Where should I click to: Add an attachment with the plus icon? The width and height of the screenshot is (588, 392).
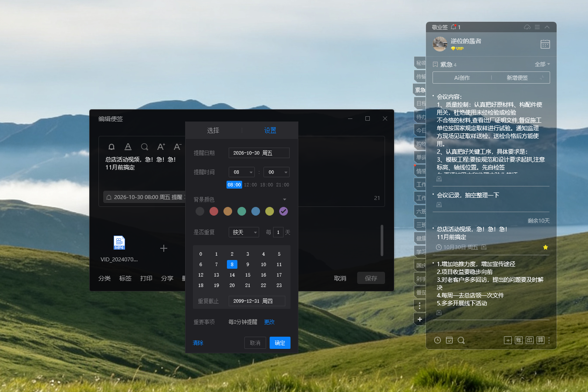pos(164,248)
